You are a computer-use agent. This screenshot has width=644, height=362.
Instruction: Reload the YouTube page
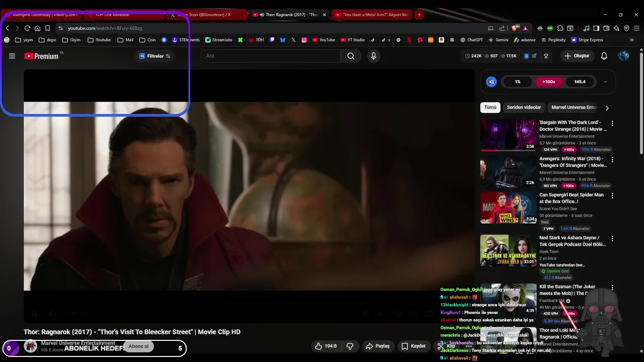click(x=27, y=28)
